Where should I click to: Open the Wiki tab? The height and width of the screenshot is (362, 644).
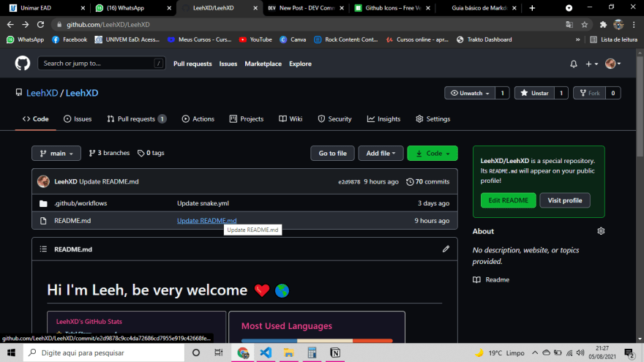[x=291, y=119]
